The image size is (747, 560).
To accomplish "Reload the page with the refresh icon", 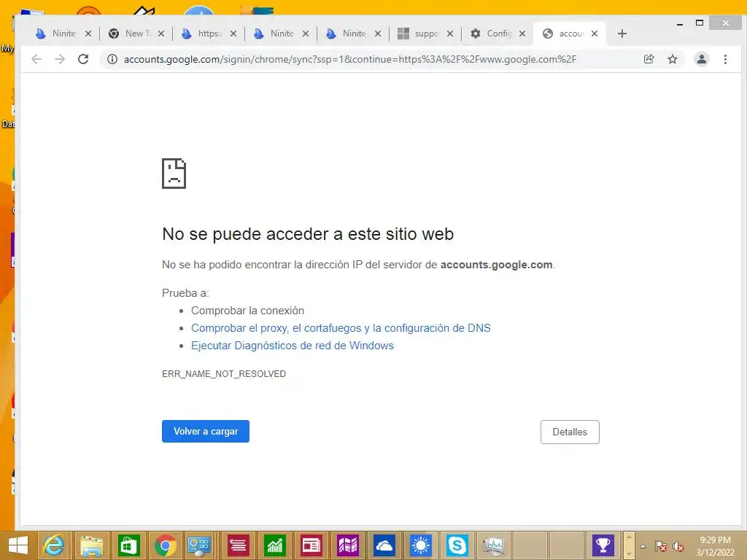I will point(83,59).
